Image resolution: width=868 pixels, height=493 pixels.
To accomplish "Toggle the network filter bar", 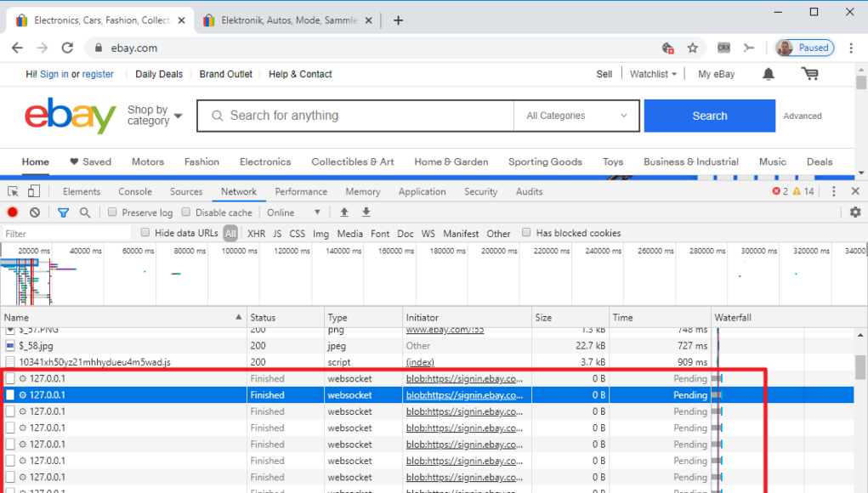I will pos(63,212).
